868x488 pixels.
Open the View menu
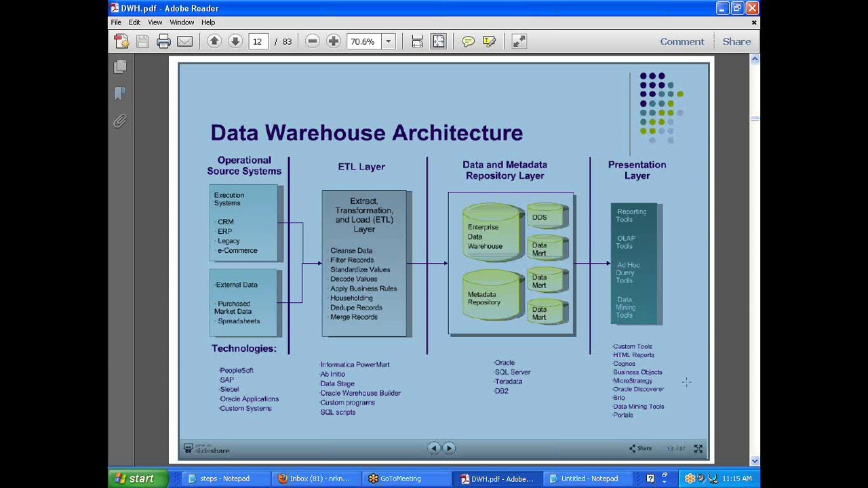point(155,22)
